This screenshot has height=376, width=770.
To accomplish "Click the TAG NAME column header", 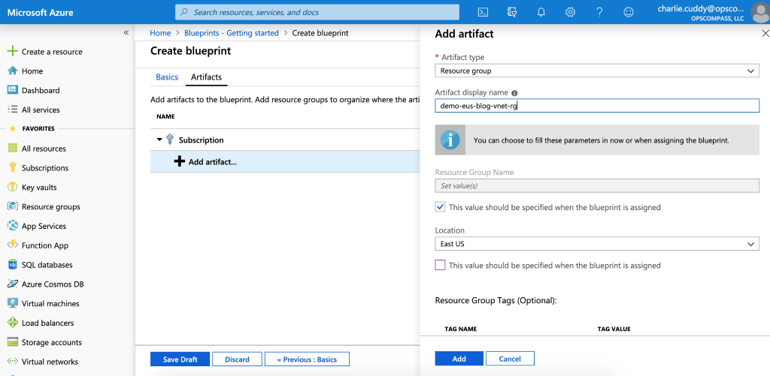I will (x=461, y=328).
